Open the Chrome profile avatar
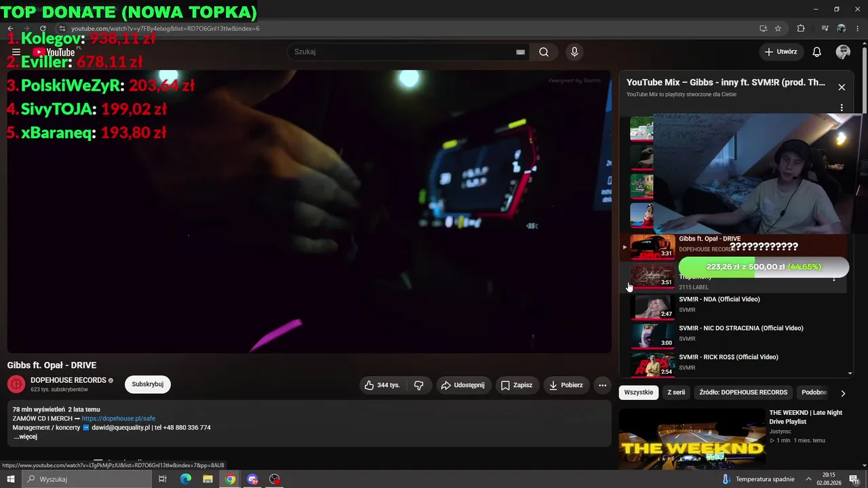Image resolution: width=868 pixels, height=488 pixels. coord(842,28)
